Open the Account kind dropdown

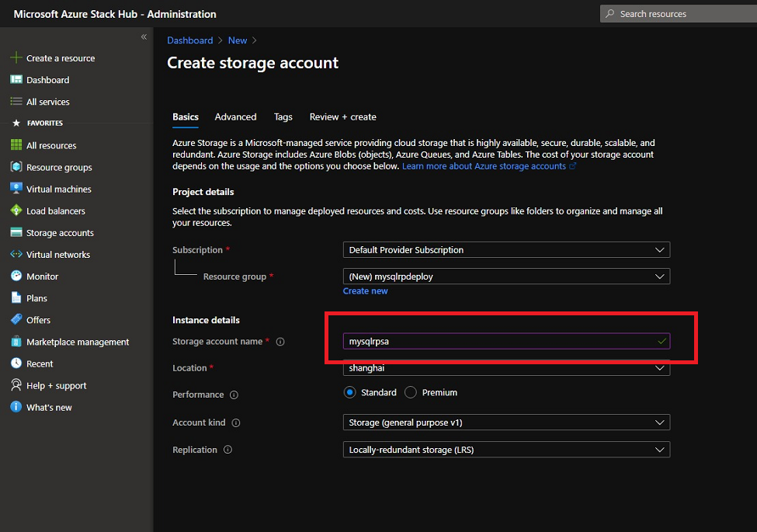[x=506, y=422]
